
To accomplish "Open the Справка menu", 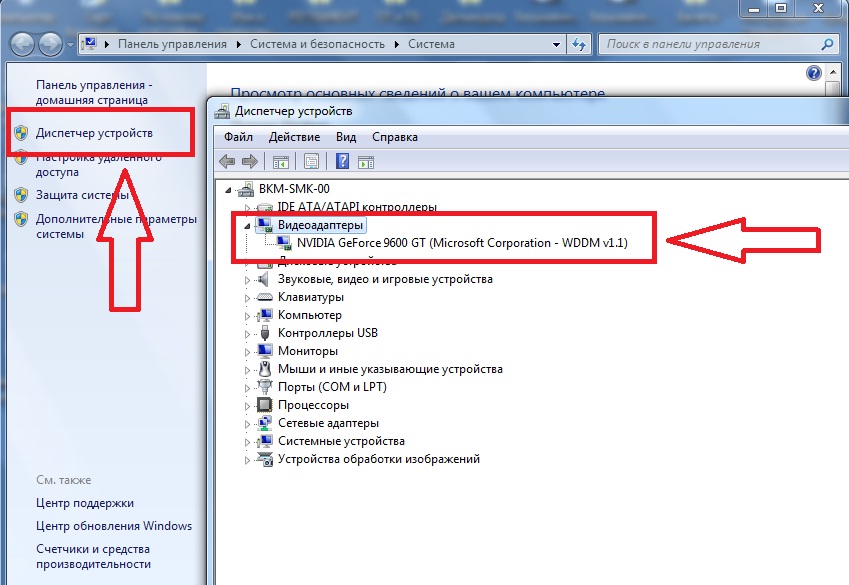I will coord(394,137).
